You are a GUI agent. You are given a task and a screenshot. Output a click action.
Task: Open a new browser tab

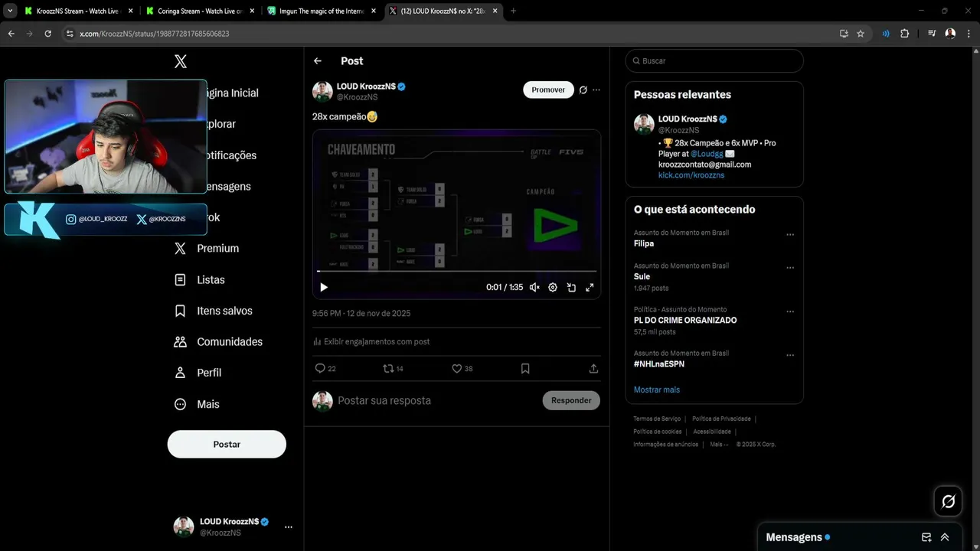(x=513, y=11)
